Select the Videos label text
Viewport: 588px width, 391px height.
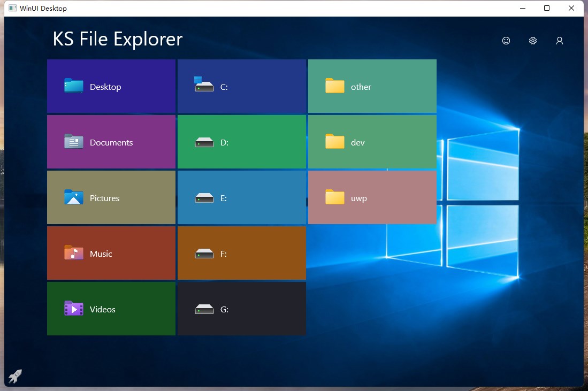tap(102, 309)
